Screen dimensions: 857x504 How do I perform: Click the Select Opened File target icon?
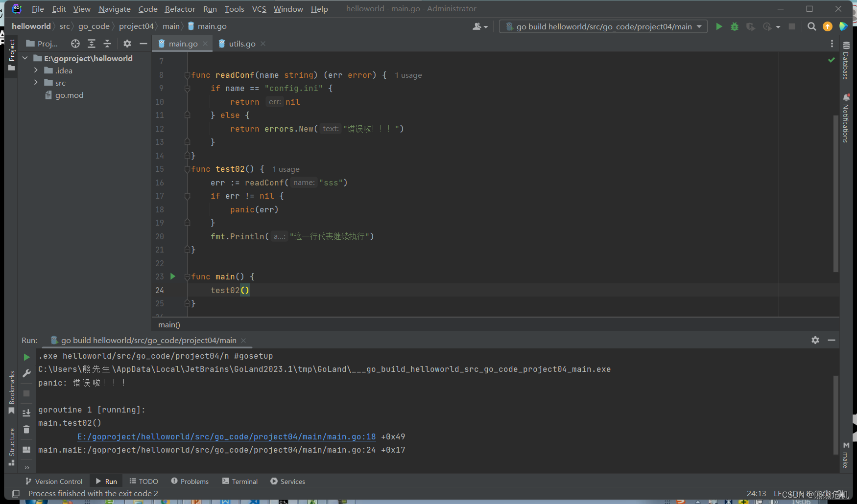pos(75,44)
